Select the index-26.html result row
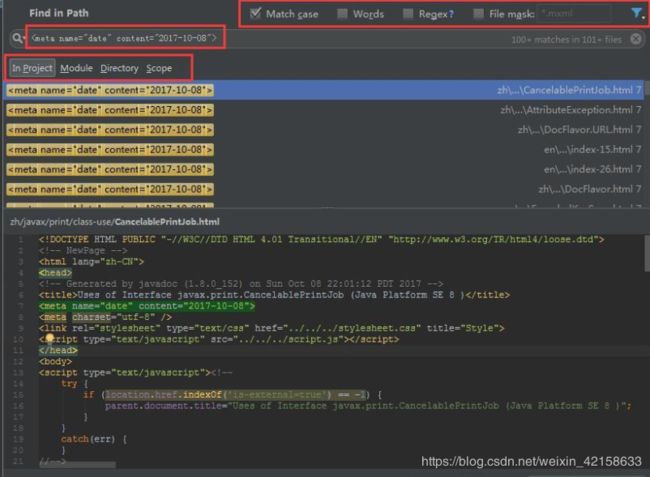Viewport: 650px width, 477px height. click(x=324, y=169)
